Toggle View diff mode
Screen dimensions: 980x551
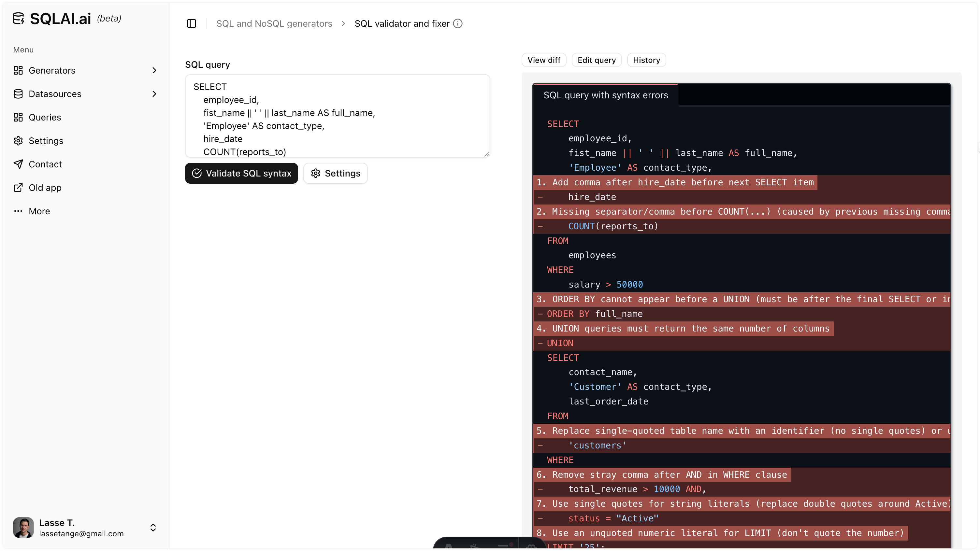point(544,60)
